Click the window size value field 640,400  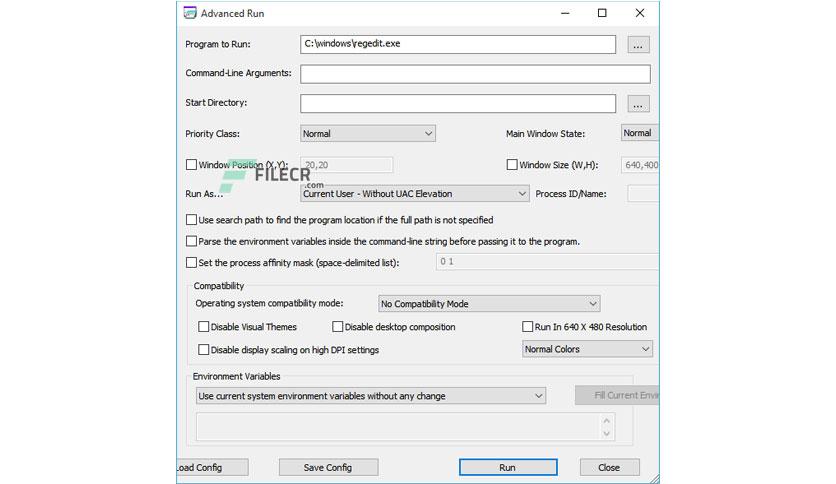640,165
